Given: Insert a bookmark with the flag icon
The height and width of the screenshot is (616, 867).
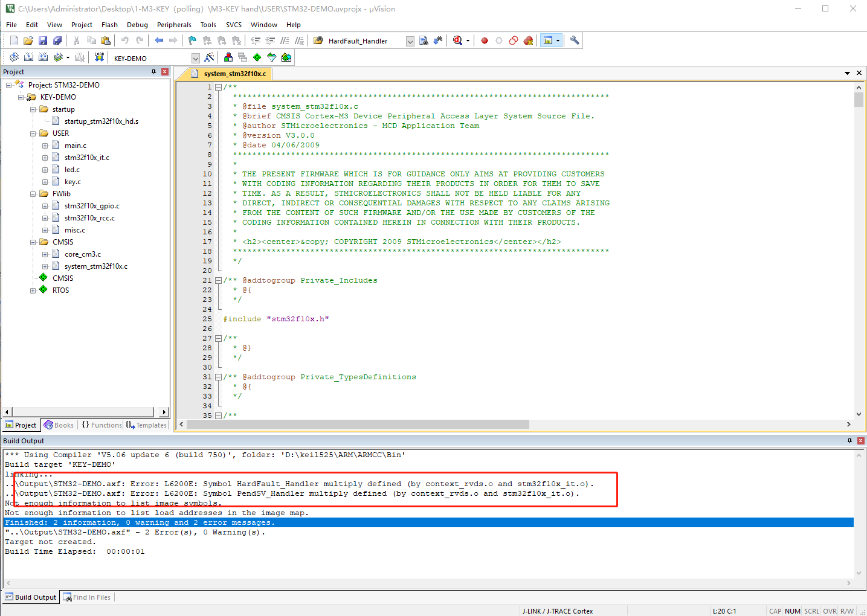Looking at the screenshot, I should 192,40.
